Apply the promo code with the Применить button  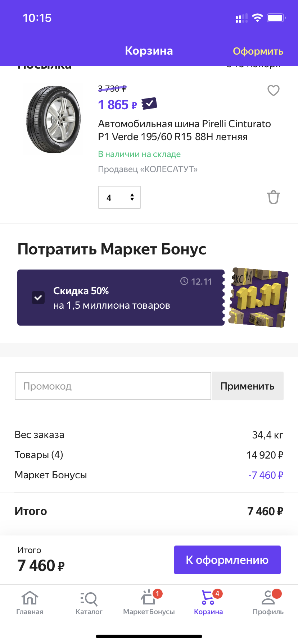(248, 386)
